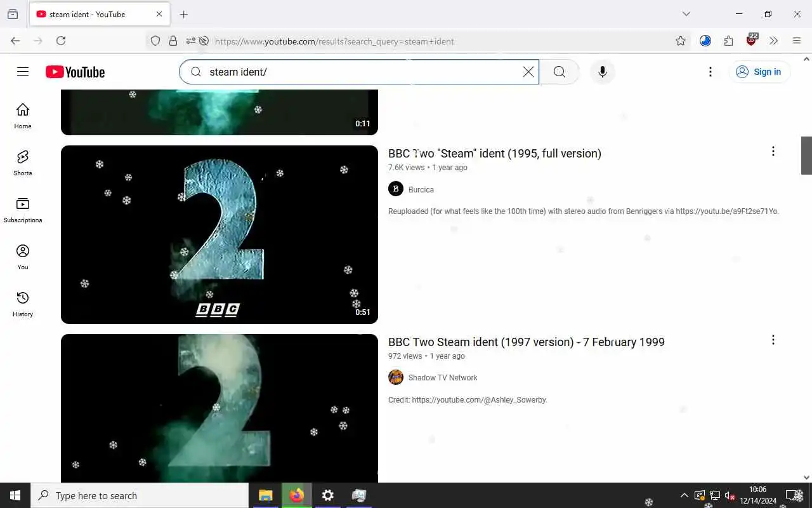Open Windows Start menu

[x=15, y=495]
